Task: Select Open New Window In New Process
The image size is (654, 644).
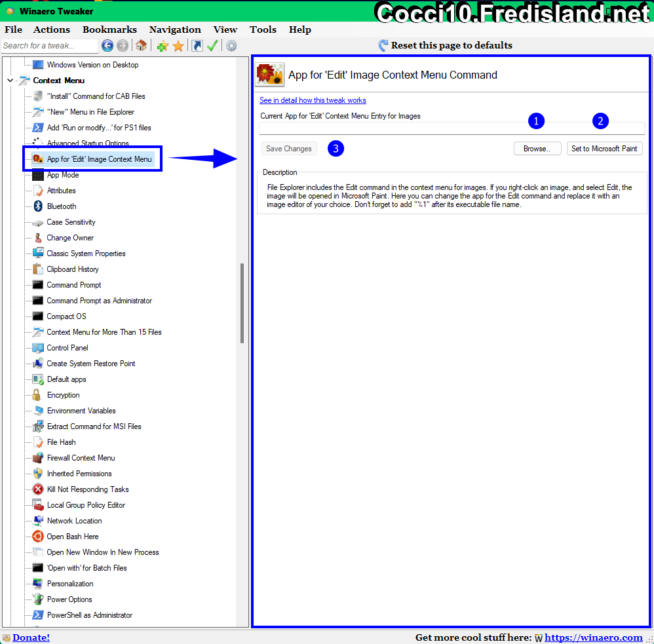Action: (103, 552)
